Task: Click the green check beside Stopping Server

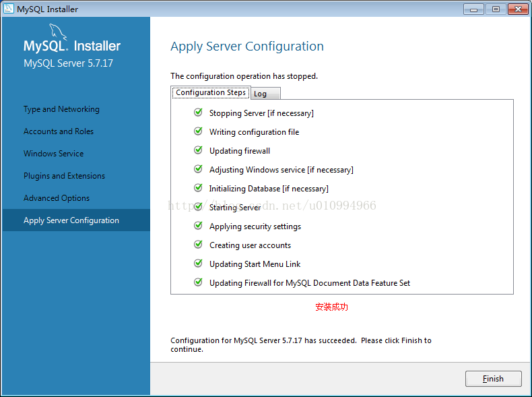Action: (x=198, y=113)
